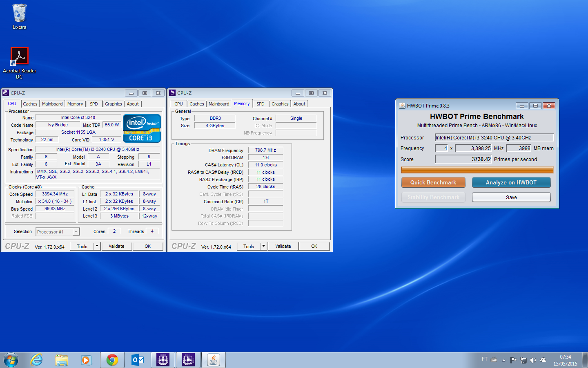Screen dimensions: 588x368
Task: Click Tools button in left CPU-Z window
Action: click(82, 246)
